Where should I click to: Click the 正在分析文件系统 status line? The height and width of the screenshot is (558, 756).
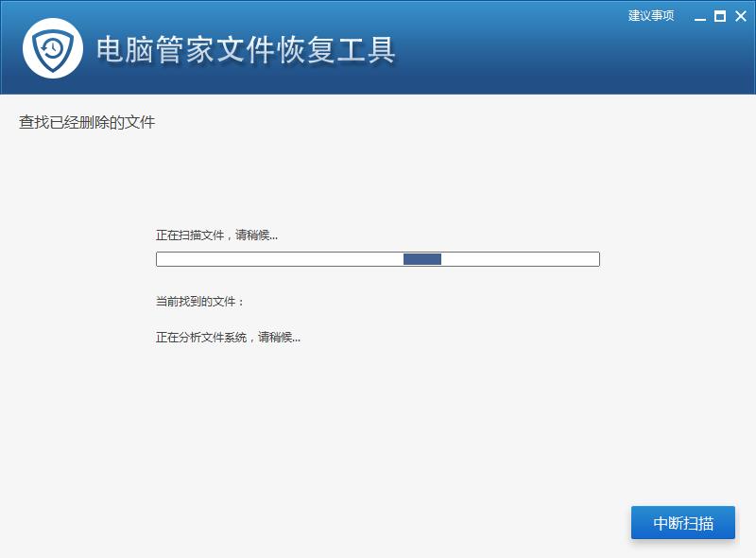click(x=228, y=337)
